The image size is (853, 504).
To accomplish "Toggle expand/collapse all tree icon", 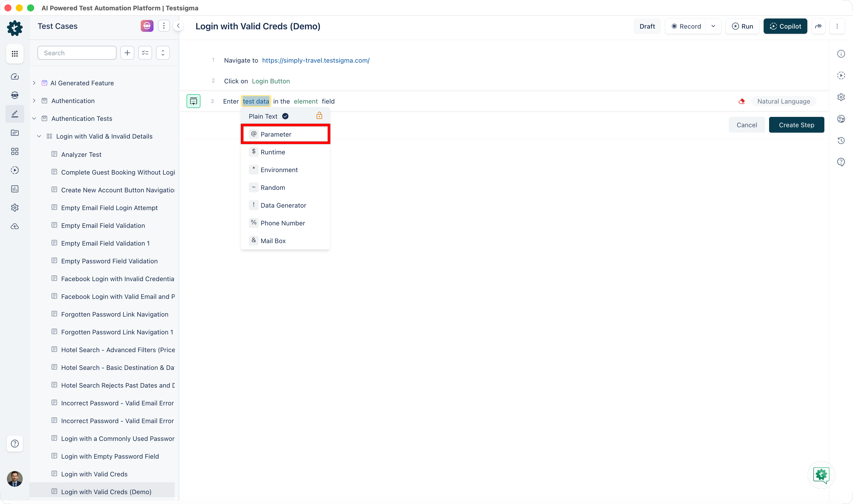I will tap(163, 53).
